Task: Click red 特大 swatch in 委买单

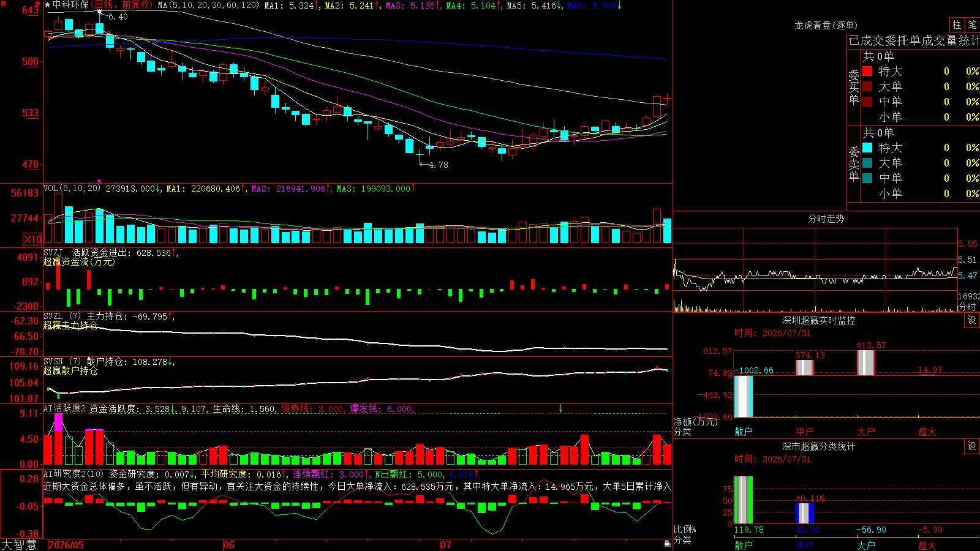Action: click(867, 71)
